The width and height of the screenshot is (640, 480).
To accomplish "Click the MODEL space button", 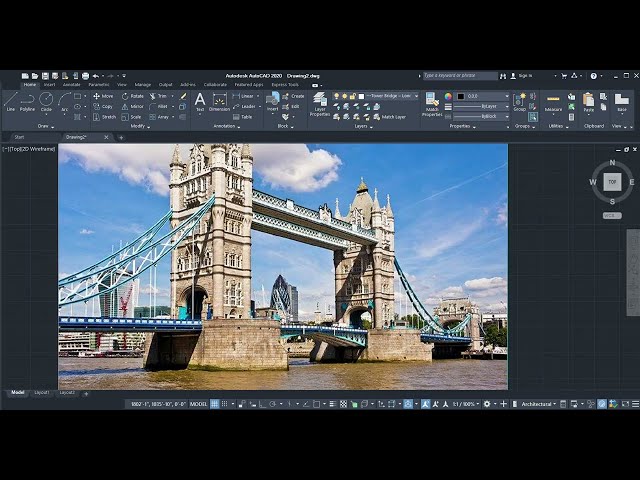I will tap(199, 404).
